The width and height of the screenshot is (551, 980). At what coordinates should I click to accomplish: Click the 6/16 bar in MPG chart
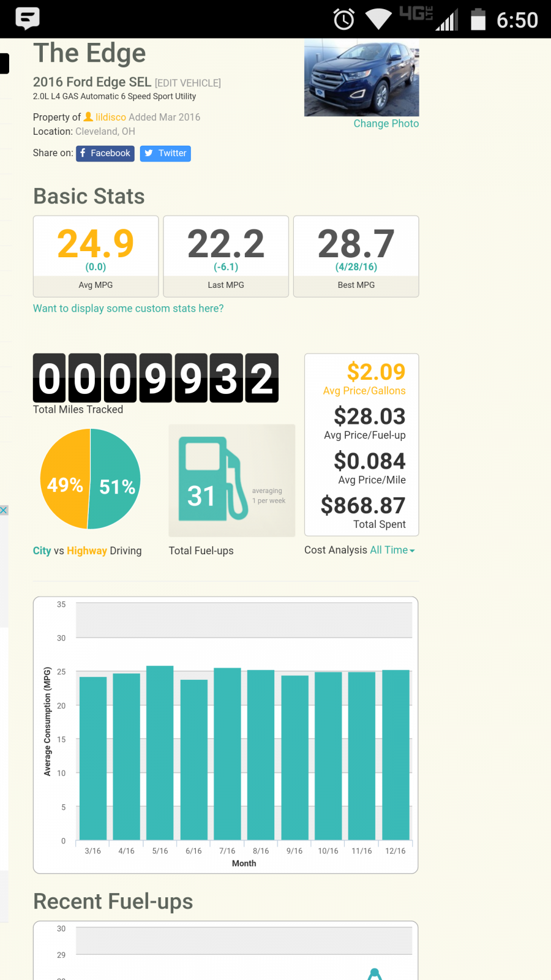click(193, 759)
